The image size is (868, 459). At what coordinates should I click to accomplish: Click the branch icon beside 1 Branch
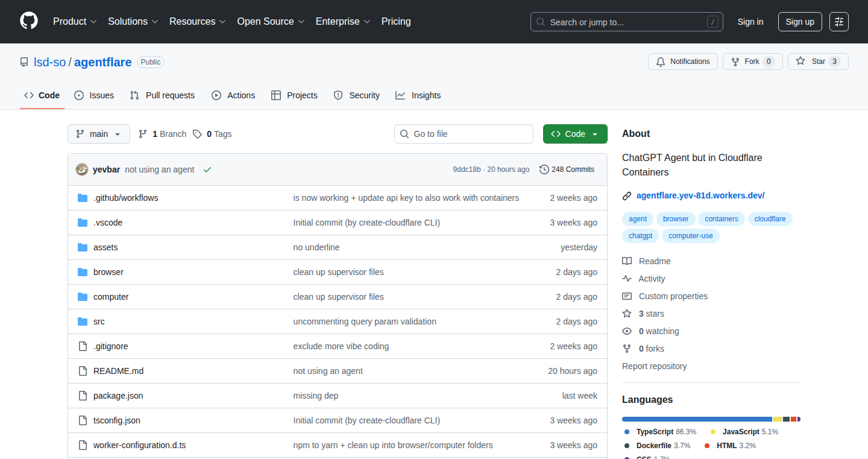(143, 134)
